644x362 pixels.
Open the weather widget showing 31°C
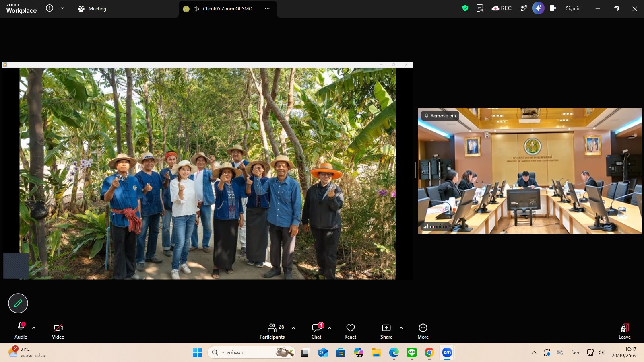[27, 352]
